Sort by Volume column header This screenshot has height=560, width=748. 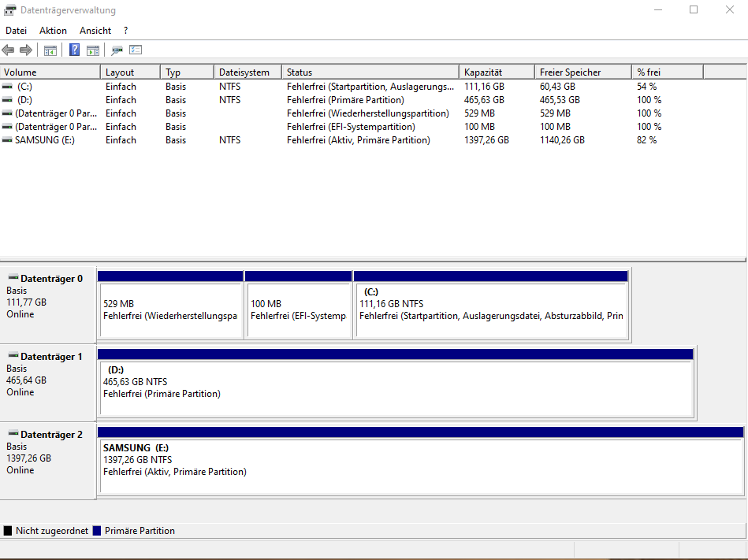tap(50, 72)
